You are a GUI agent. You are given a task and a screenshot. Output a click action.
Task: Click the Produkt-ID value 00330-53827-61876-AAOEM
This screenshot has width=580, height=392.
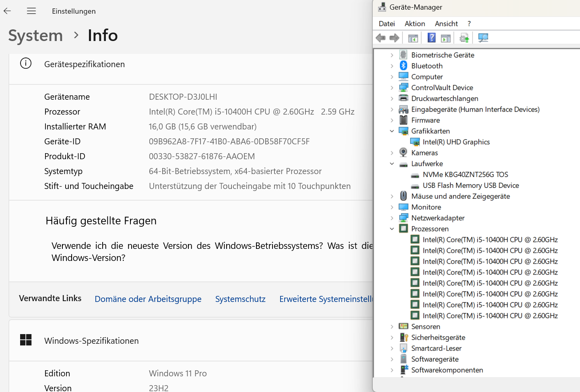(x=202, y=156)
